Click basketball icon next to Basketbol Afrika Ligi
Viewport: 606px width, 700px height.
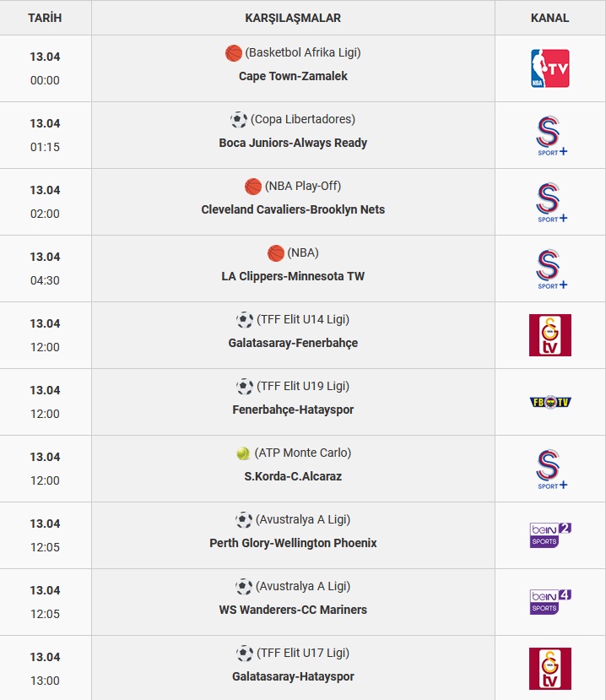(234, 53)
